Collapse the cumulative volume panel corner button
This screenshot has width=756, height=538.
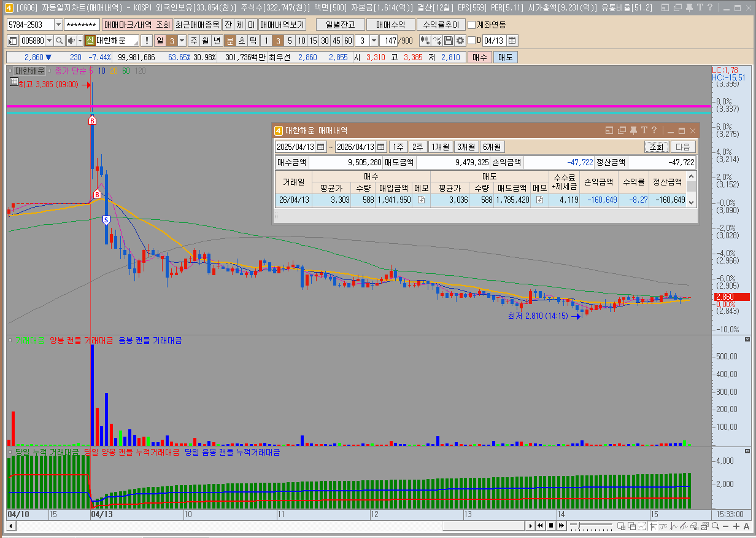pyautogui.click(x=747, y=451)
